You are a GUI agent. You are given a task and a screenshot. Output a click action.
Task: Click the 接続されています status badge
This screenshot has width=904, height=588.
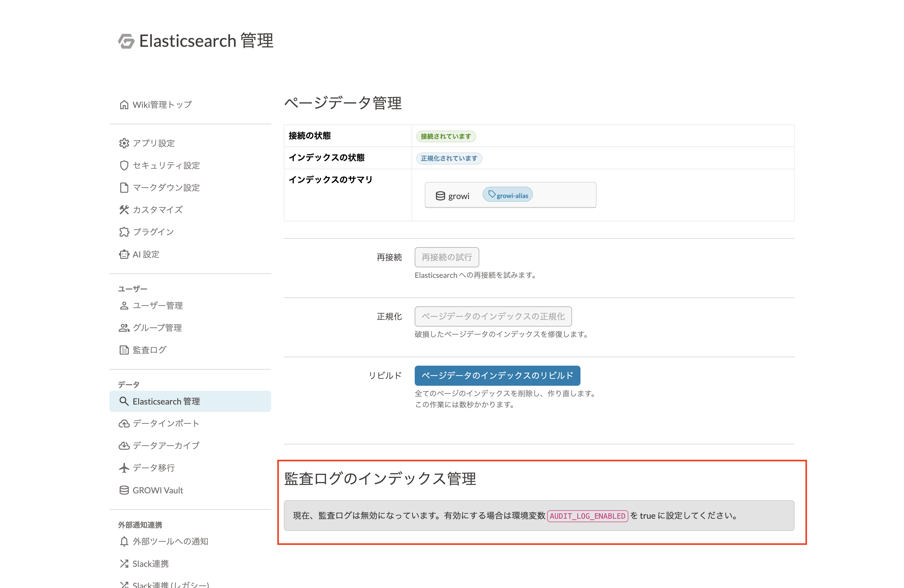click(446, 136)
